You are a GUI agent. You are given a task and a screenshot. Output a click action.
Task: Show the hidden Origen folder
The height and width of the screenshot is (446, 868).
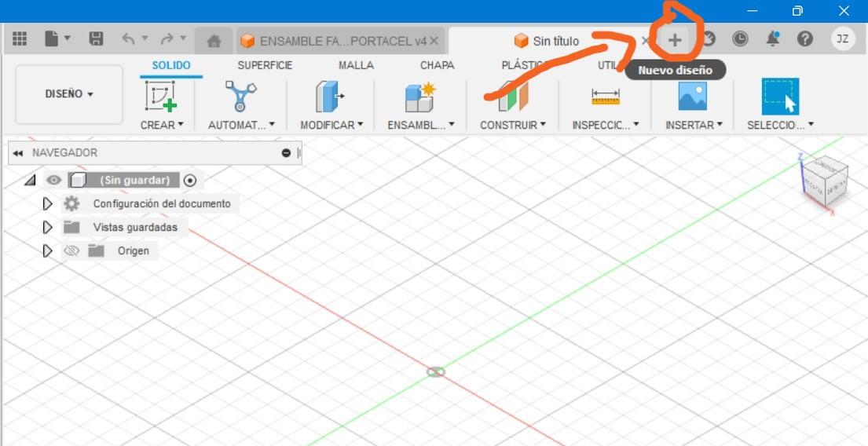[x=71, y=251]
